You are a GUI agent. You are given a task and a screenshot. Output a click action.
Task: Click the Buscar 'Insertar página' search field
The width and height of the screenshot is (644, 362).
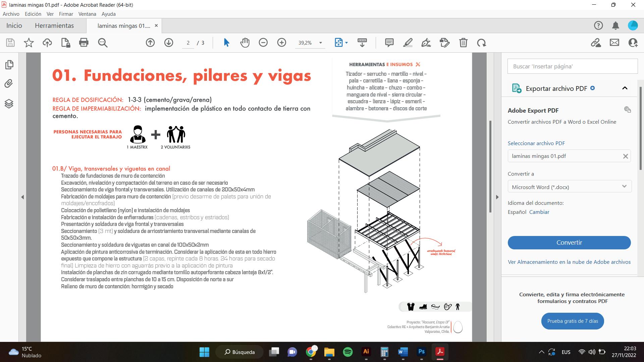572,66
